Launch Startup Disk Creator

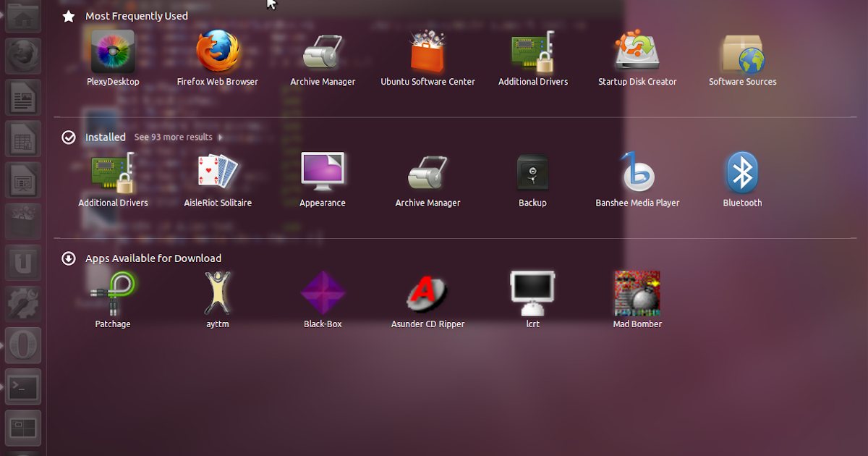637,59
